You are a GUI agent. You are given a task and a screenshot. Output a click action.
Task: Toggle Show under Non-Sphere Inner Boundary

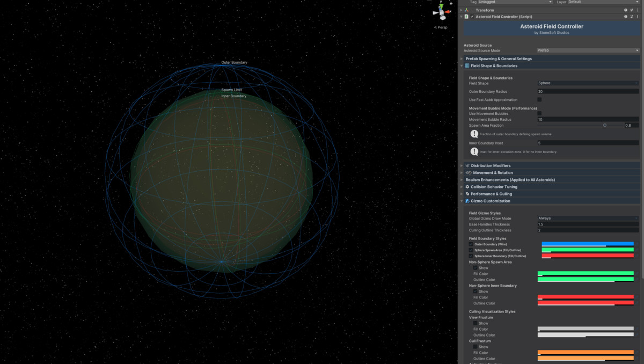[x=475, y=292]
